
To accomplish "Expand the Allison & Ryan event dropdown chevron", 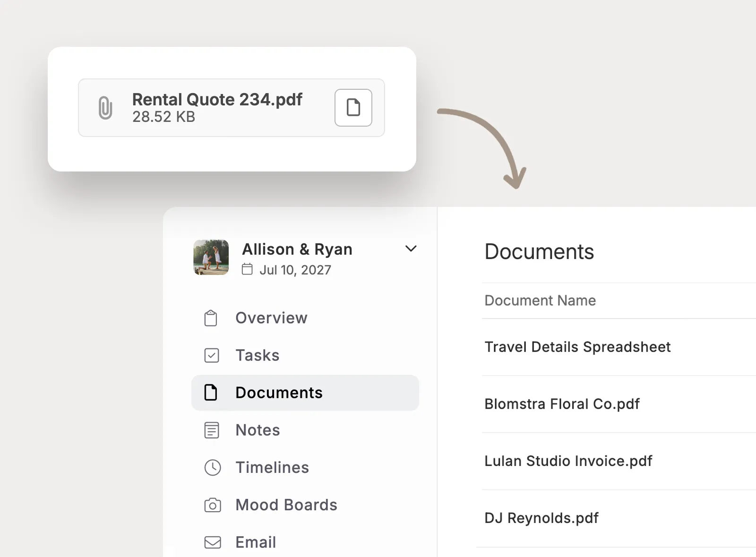I will [411, 249].
